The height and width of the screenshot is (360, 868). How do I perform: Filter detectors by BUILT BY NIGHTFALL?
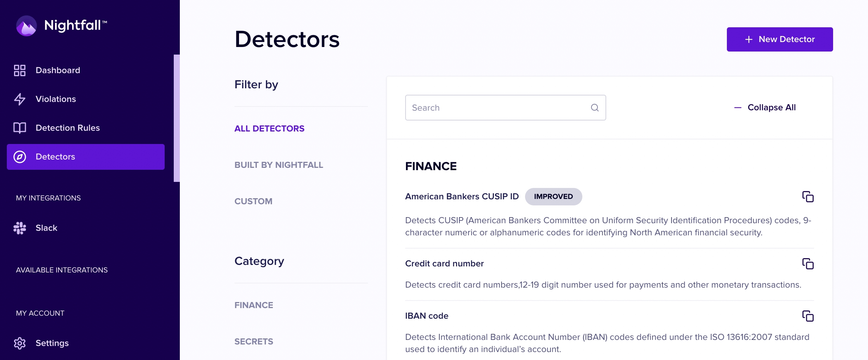point(279,165)
